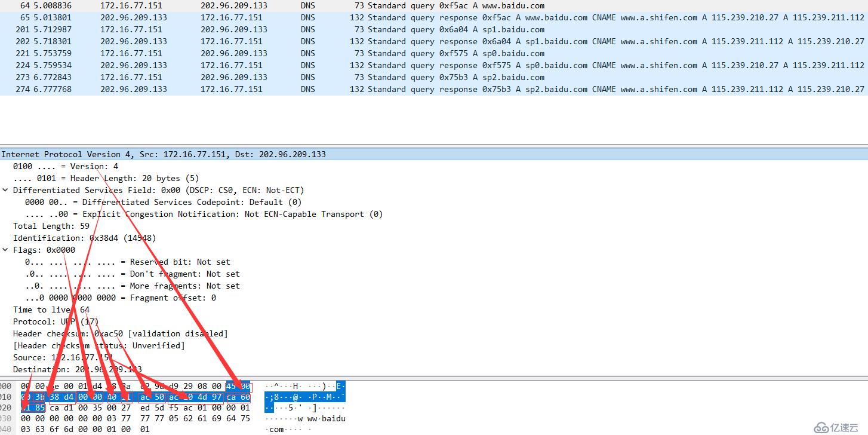868x435 pixels.
Task: Select the Fragment offset: 0 line
Action: coord(121,298)
